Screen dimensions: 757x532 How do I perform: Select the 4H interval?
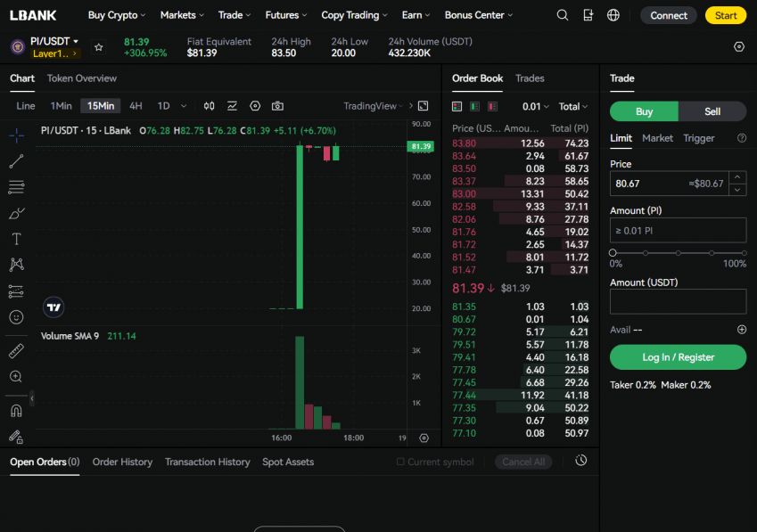tap(136, 106)
